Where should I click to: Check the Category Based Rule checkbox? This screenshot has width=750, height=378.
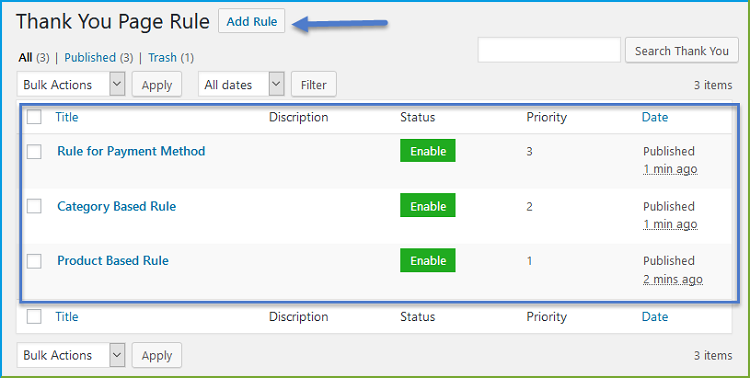coord(34,206)
